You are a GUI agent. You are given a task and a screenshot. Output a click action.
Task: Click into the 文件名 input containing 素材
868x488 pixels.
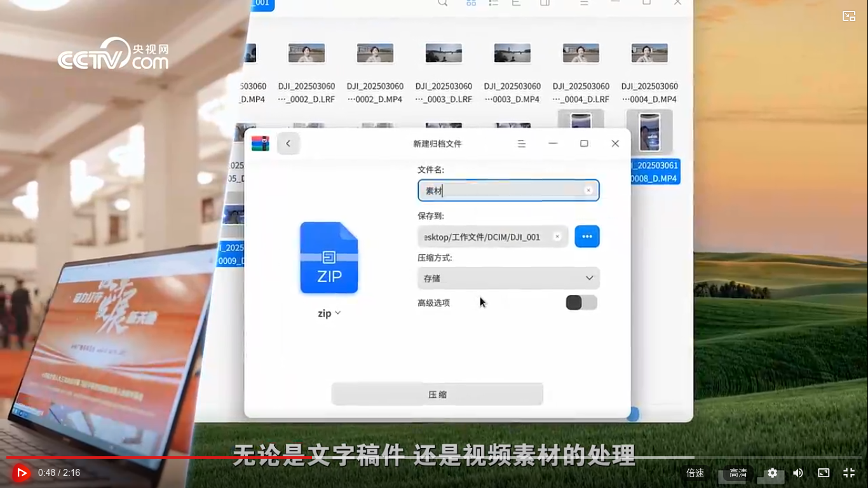[x=508, y=191]
